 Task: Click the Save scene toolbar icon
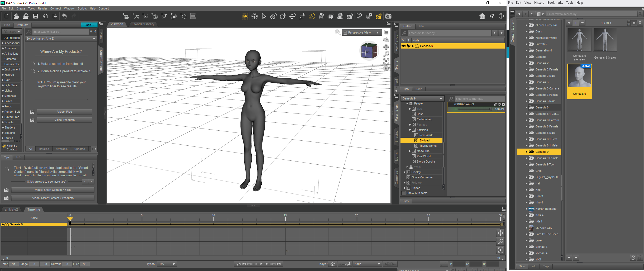[35, 16]
